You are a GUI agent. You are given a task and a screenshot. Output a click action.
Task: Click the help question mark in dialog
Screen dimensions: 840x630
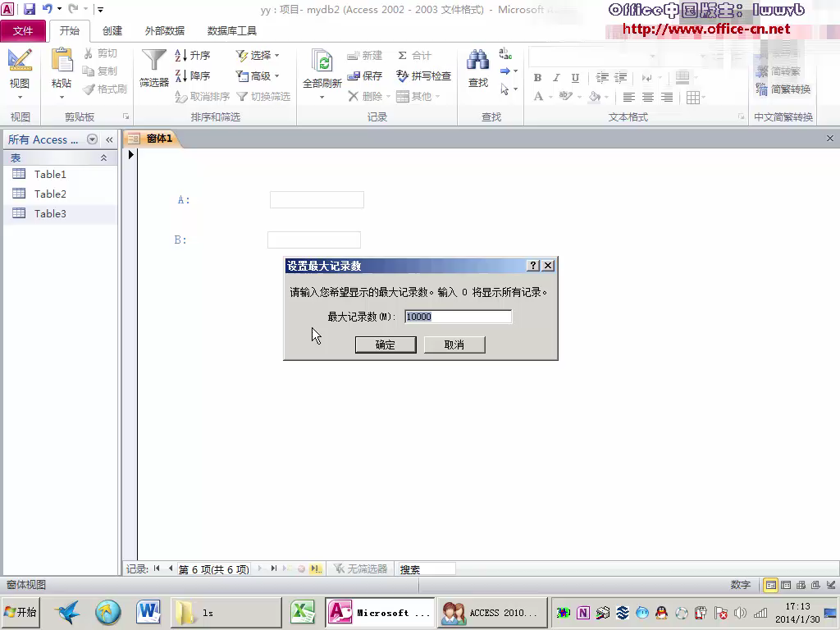tap(532, 265)
